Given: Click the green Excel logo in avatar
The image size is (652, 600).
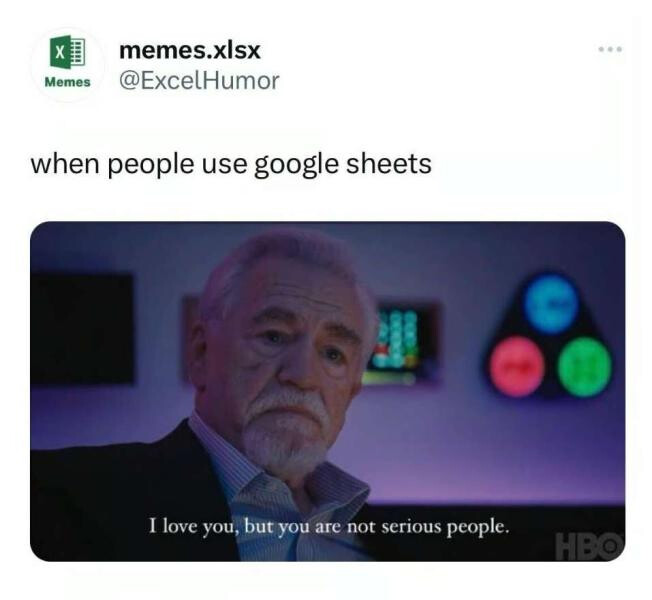Looking at the screenshot, I should tap(67, 52).
